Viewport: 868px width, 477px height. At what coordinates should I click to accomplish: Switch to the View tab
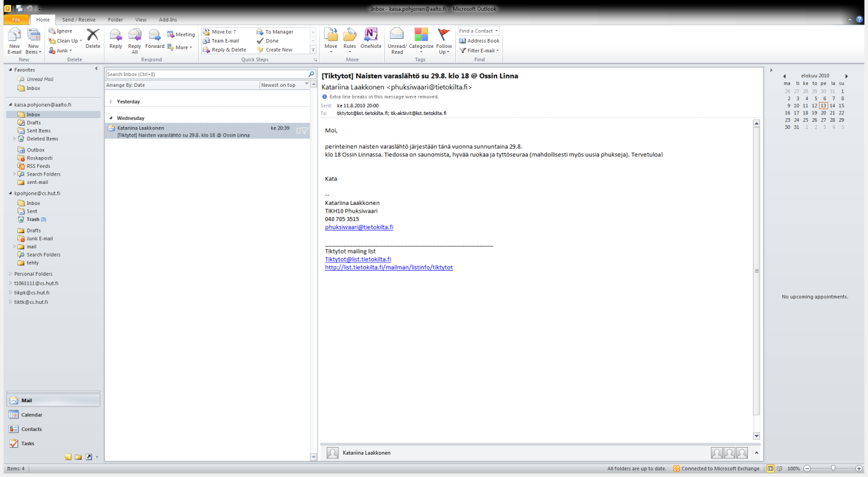[x=141, y=20]
